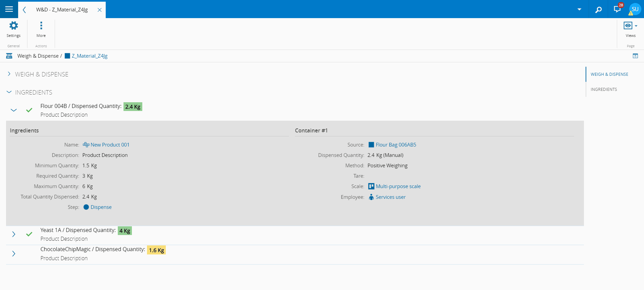
Task: Click the yellow 1.6 Kg quantity badge
Action: (156, 250)
